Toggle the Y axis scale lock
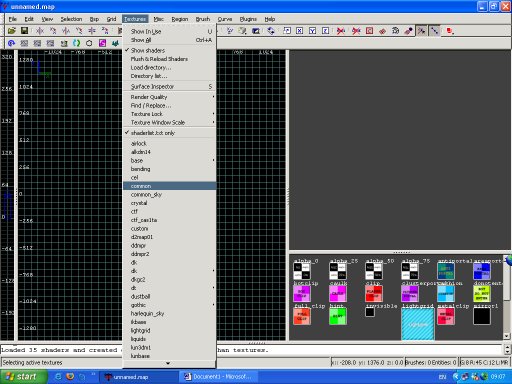512x384 pixels. coord(312,31)
